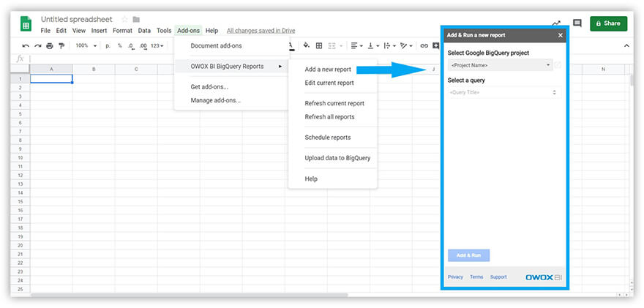644x308 pixels.
Task: Increase decimal places button
Action: 143,46
